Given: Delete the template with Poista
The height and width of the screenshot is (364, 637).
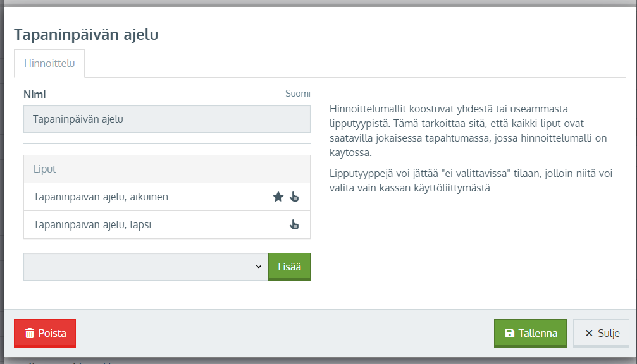Looking at the screenshot, I should tap(45, 333).
